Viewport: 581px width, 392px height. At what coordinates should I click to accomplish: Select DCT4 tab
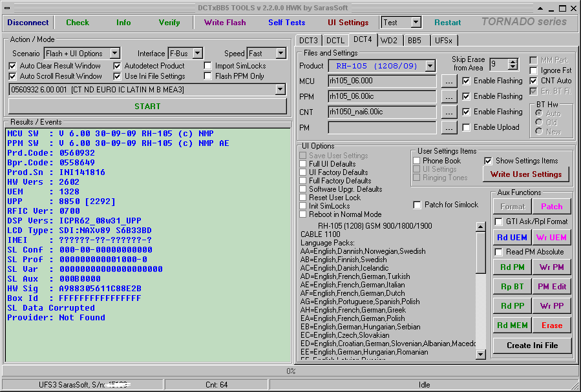click(363, 39)
